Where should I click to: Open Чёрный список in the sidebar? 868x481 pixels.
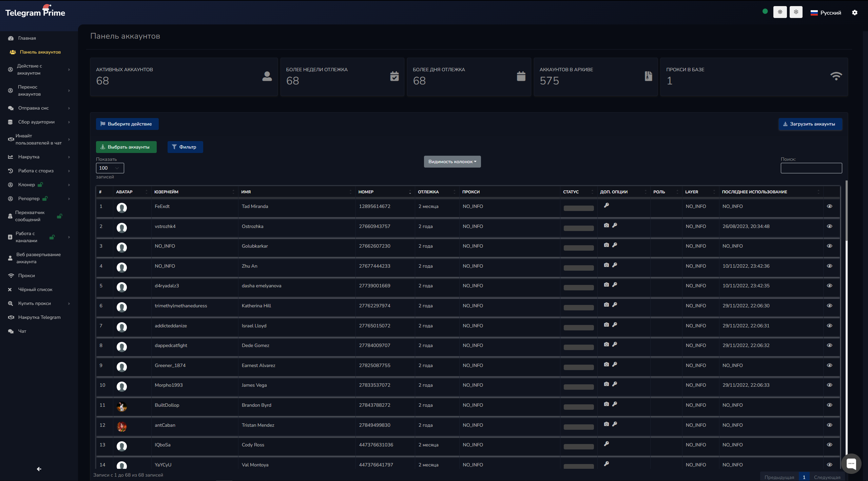35,289
